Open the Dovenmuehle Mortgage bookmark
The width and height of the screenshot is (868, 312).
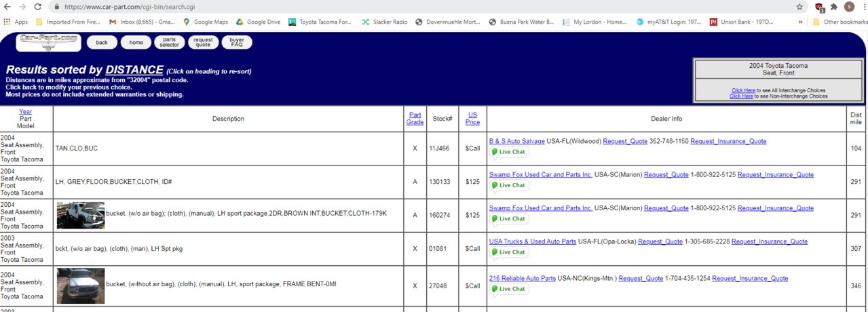coord(448,22)
